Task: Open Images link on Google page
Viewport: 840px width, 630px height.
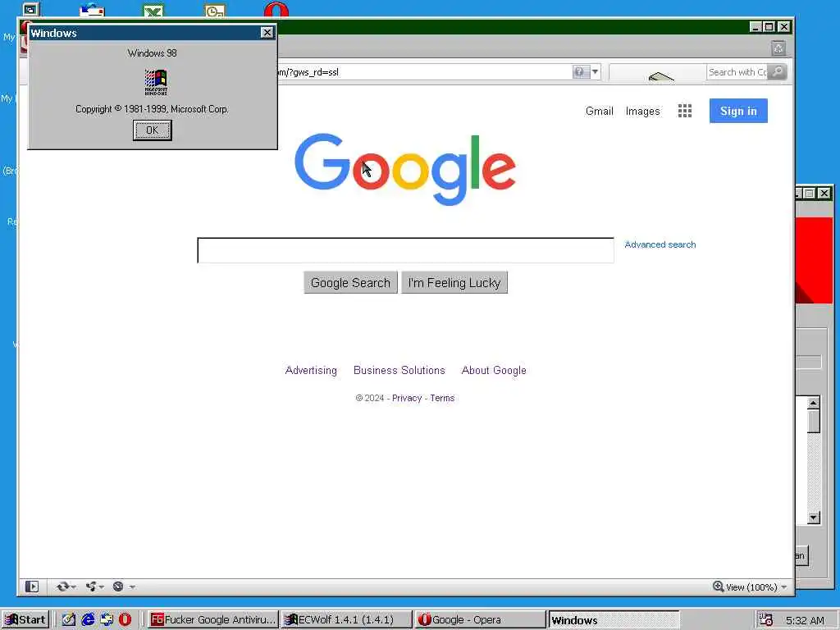Action: click(x=642, y=111)
